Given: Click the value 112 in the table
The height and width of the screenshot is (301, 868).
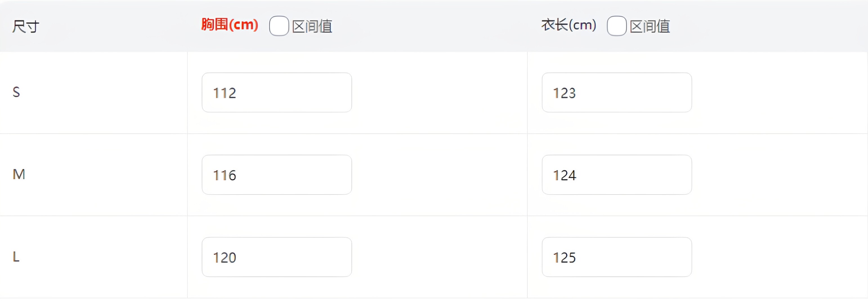Looking at the screenshot, I should [x=224, y=93].
